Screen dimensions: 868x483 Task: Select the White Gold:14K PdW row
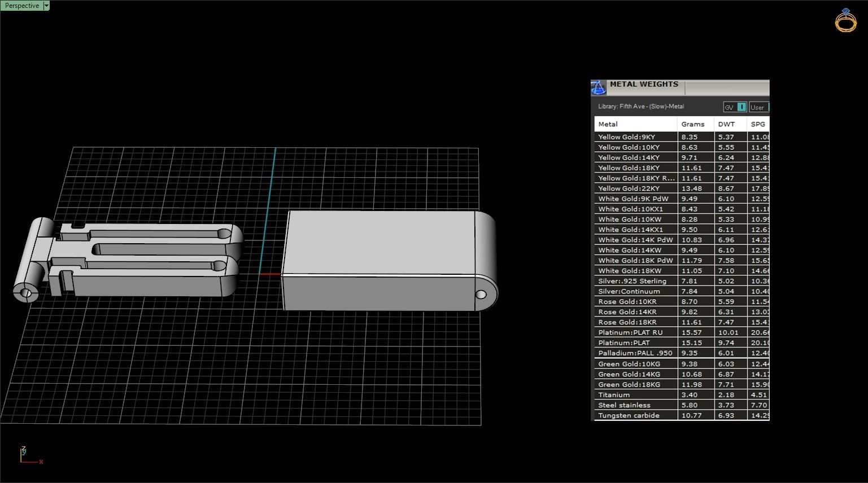[x=682, y=240]
